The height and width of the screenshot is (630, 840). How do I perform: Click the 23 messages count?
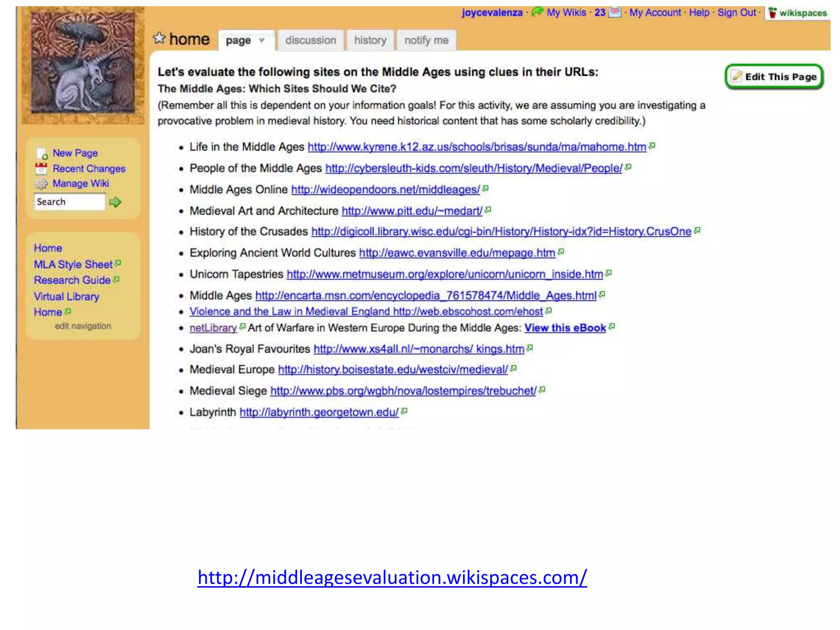tap(600, 13)
